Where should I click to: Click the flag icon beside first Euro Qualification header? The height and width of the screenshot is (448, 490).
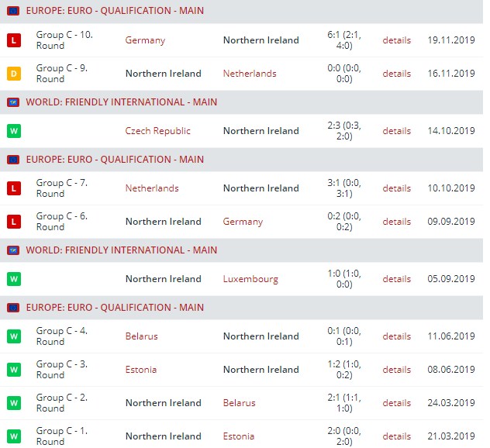[x=13, y=12]
